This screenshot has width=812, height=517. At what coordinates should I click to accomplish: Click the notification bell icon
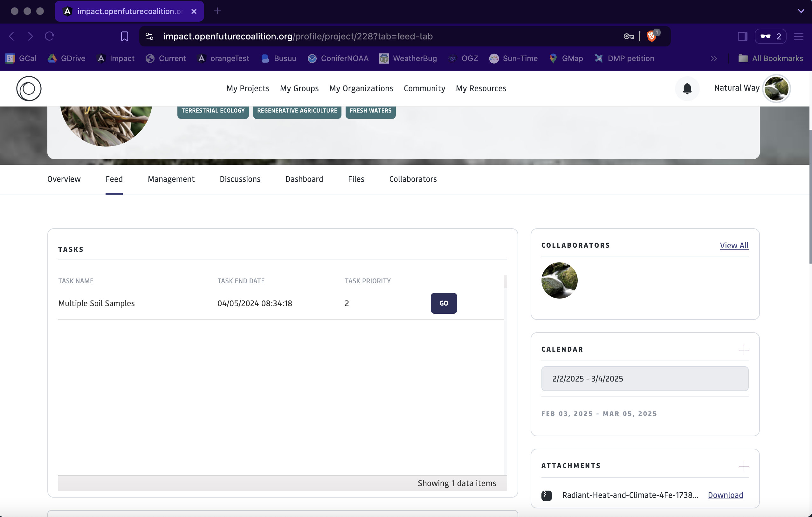[687, 88]
